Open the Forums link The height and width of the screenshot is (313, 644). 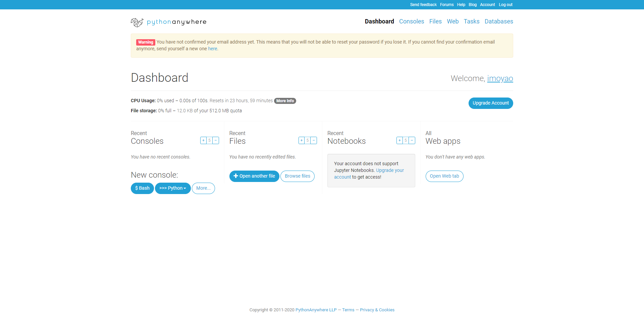click(447, 5)
